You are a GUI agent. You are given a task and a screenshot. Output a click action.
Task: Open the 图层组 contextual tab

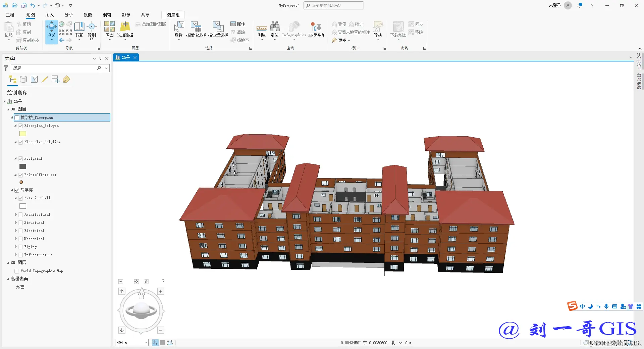click(x=173, y=15)
